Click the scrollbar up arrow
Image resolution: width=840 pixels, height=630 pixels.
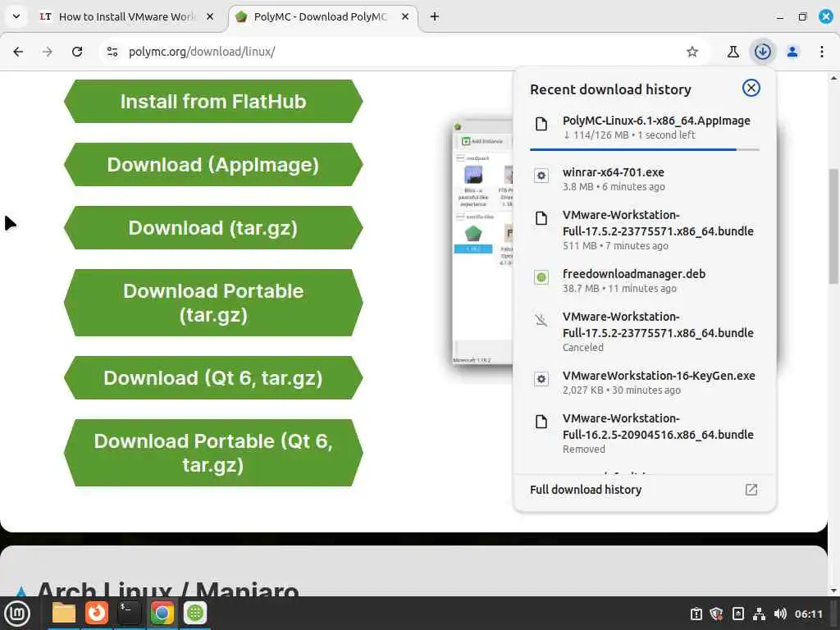pos(833,78)
